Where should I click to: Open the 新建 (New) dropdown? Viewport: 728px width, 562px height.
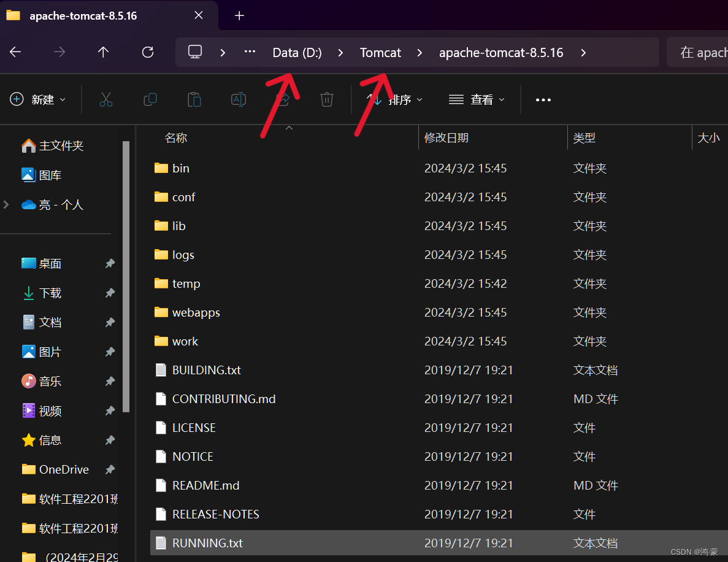coord(38,99)
